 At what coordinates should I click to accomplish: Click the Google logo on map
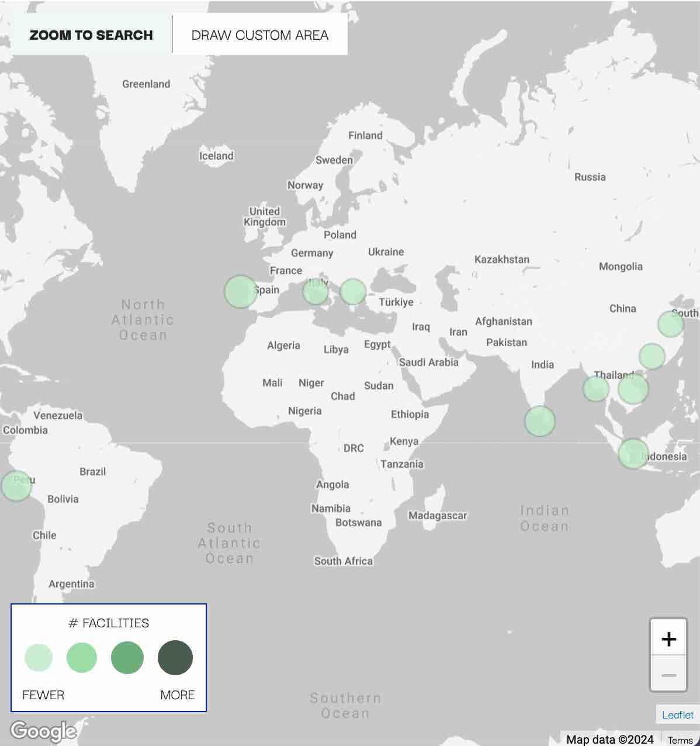(x=43, y=731)
